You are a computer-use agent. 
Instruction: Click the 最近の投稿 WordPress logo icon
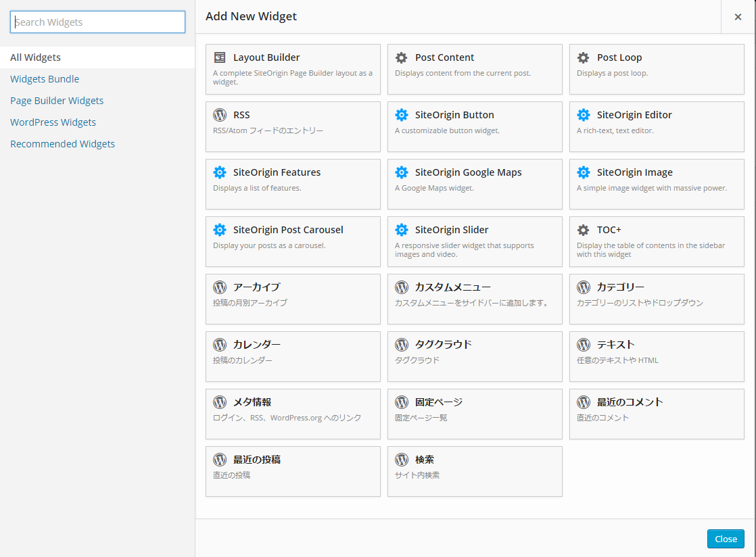(220, 460)
